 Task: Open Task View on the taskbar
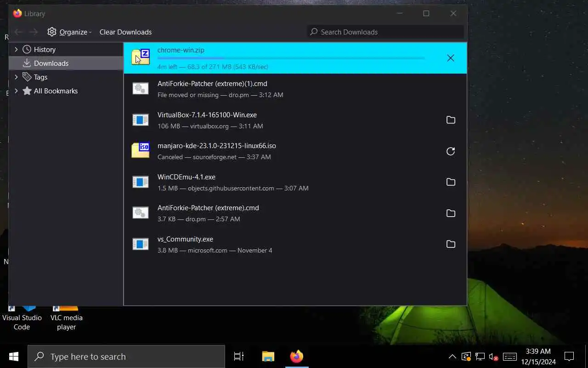point(239,356)
